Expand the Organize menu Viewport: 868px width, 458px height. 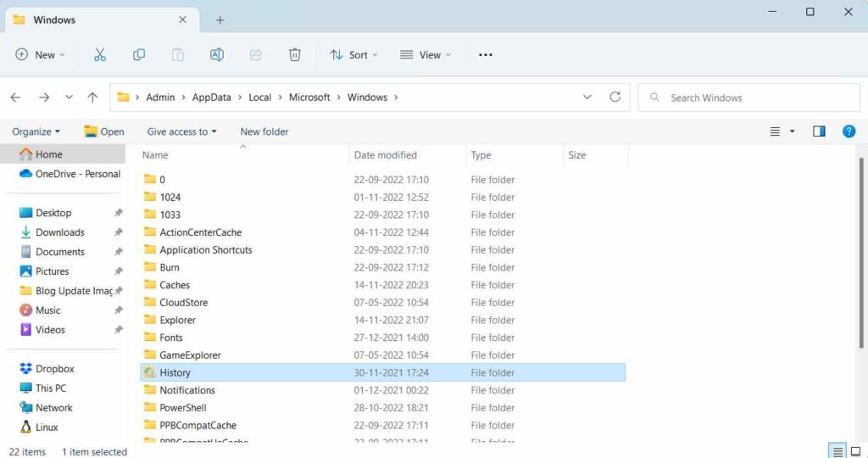coord(36,131)
